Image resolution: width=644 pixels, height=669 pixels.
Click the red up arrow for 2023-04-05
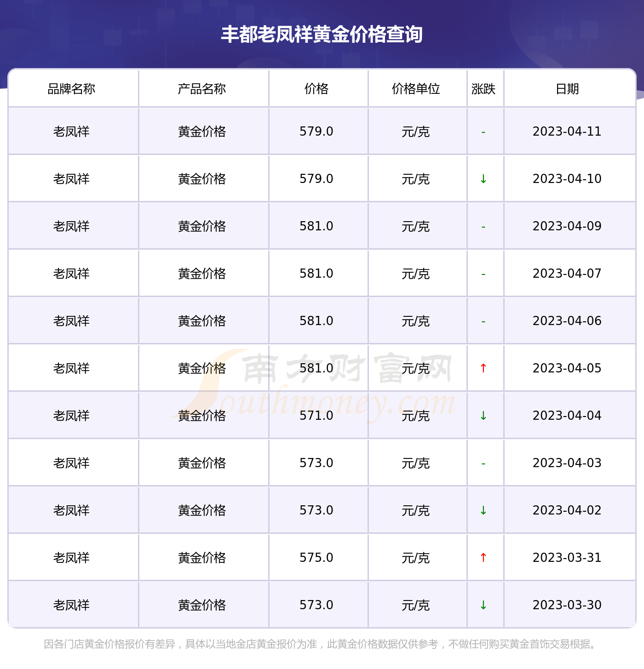(x=483, y=368)
